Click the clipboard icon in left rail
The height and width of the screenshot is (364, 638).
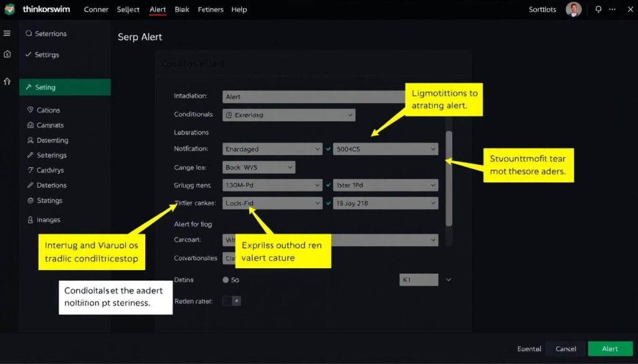(x=7, y=54)
